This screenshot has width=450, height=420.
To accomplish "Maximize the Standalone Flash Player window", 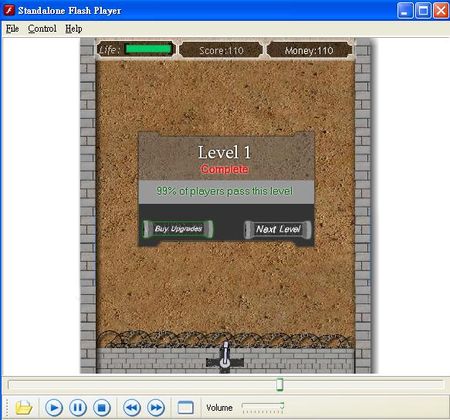I will 423,11.
